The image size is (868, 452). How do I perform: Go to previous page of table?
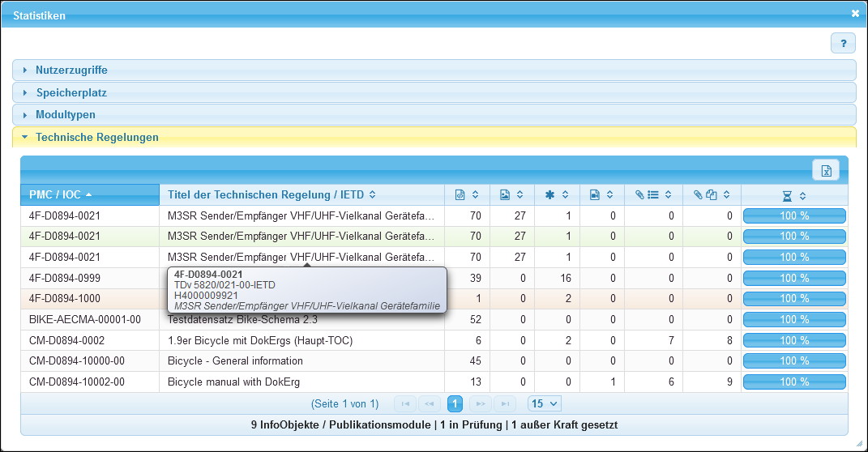[x=429, y=404]
